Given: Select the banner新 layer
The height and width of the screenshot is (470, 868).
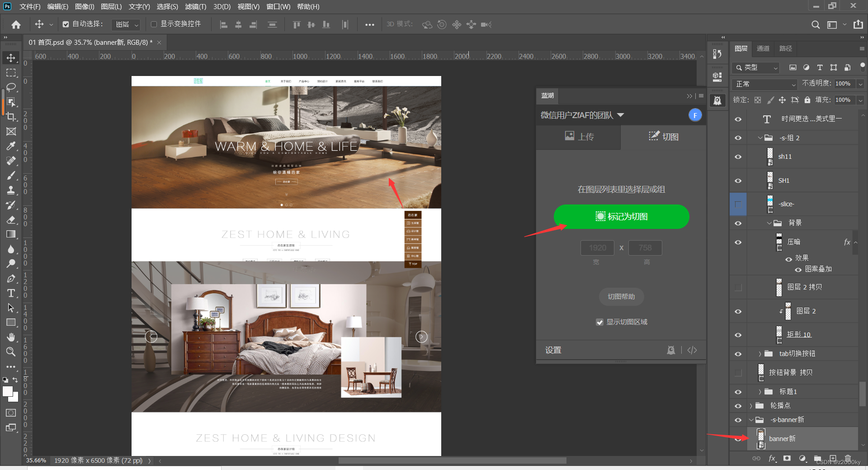Looking at the screenshot, I should [x=802, y=439].
